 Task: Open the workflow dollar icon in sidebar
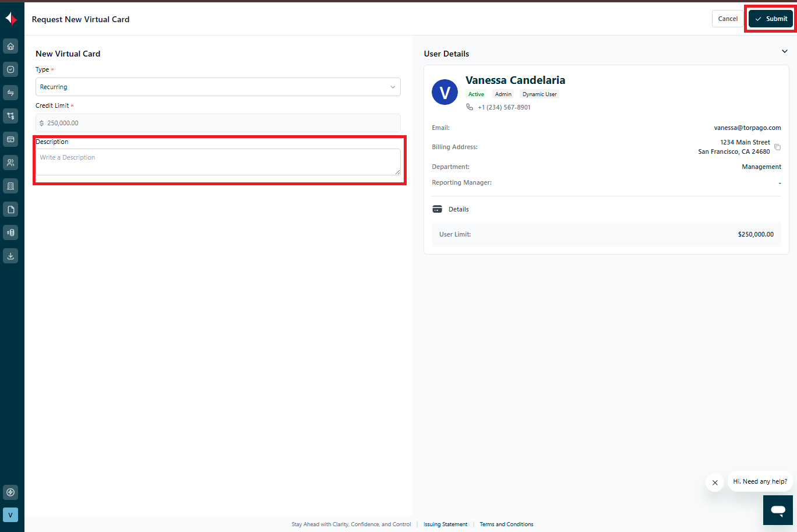(x=10, y=116)
